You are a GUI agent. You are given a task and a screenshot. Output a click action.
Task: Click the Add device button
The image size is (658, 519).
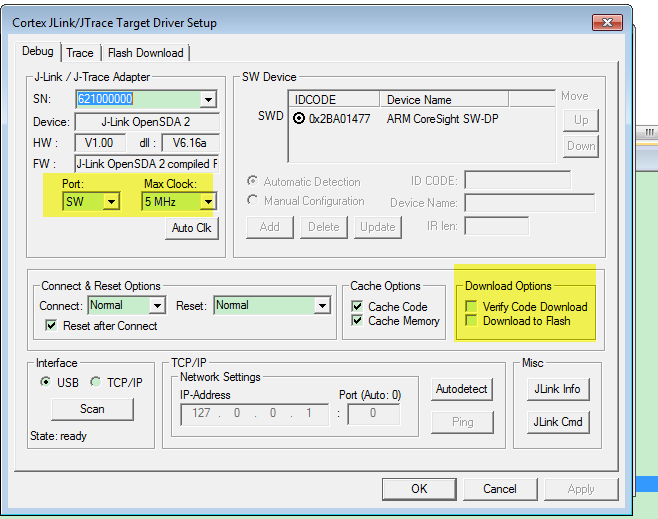[x=269, y=227]
